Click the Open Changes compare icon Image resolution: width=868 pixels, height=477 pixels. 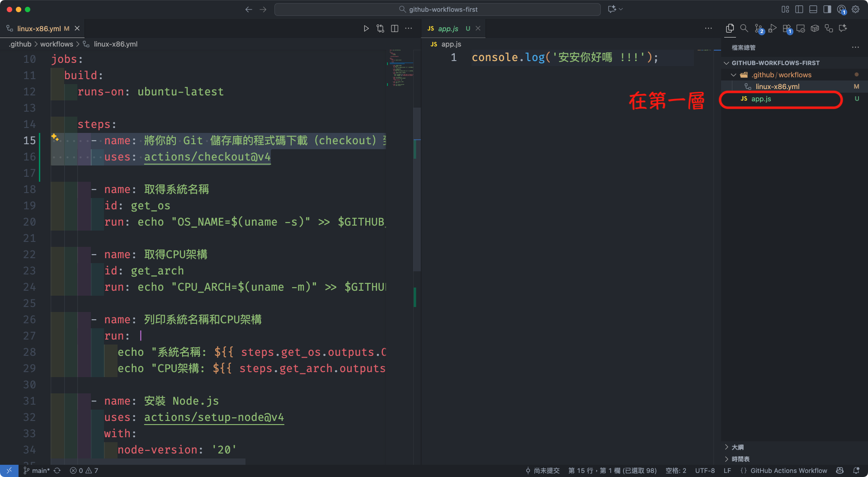coord(380,28)
